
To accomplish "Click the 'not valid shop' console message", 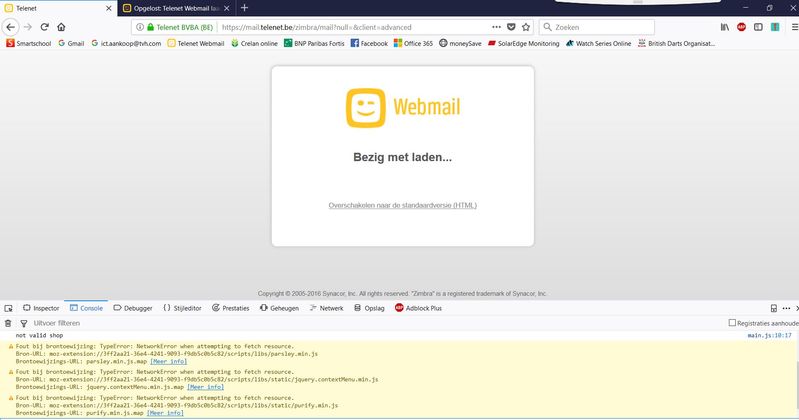I will (39, 335).
